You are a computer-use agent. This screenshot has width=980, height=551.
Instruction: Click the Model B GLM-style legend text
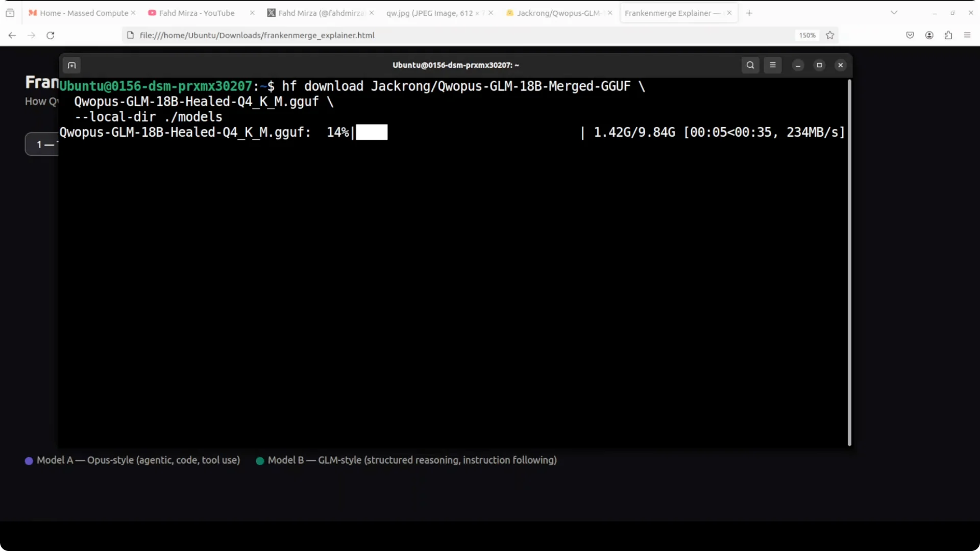point(412,460)
